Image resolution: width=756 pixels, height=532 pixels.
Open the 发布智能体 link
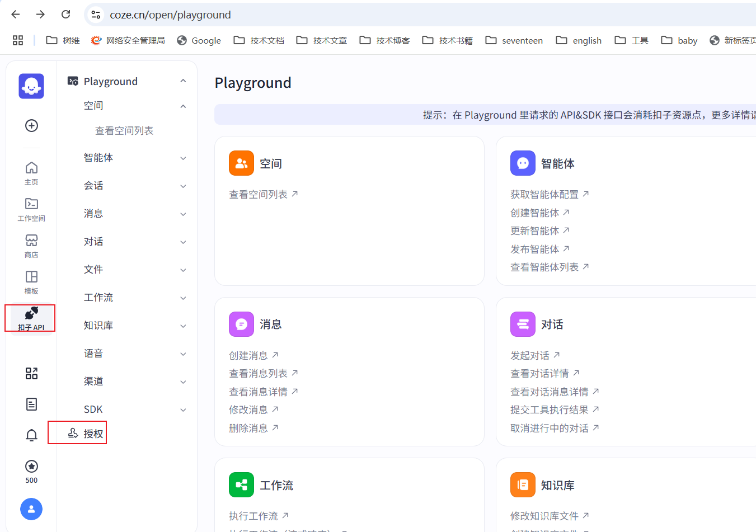(540, 249)
